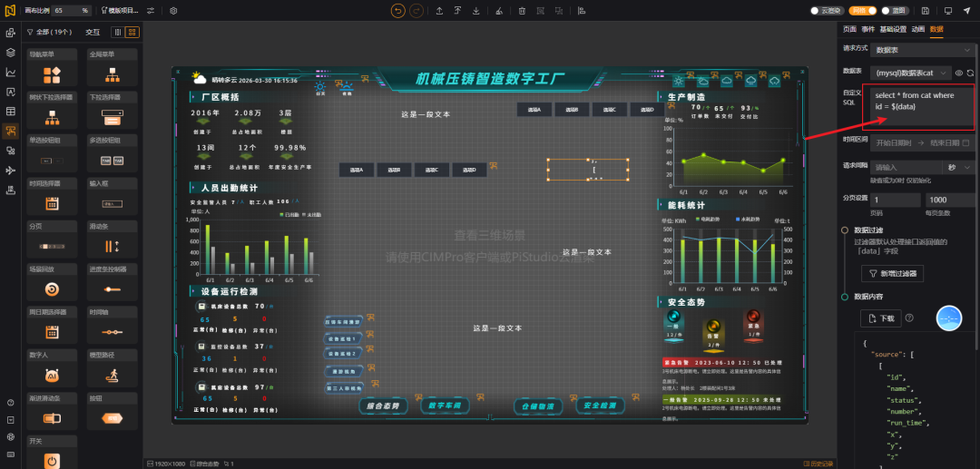
Task: Click the refresh icon beside data table
Action: coord(971,73)
